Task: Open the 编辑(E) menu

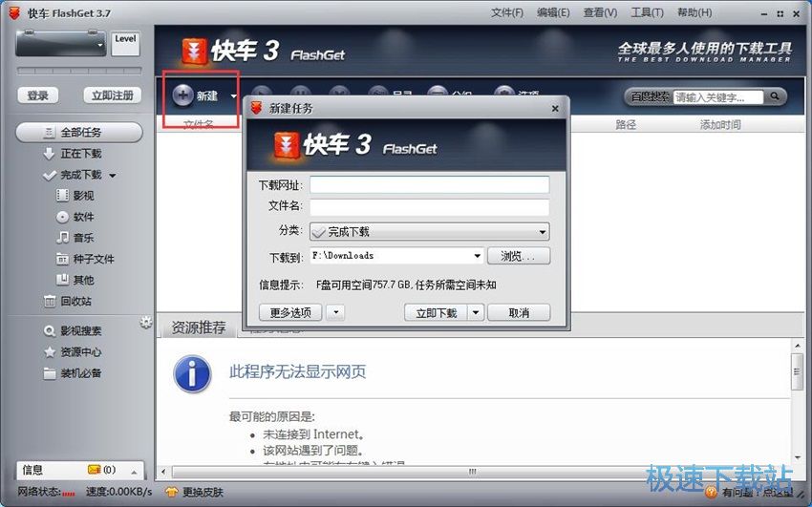Action: [553, 13]
